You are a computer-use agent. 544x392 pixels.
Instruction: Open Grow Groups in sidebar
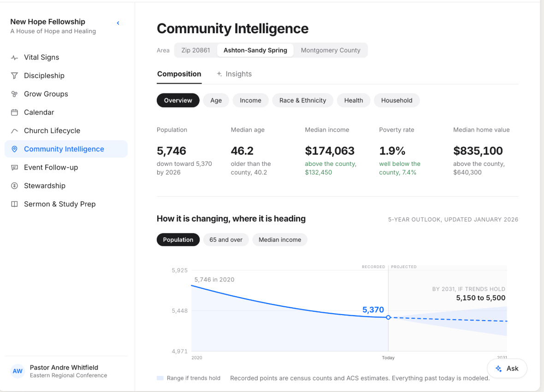pyautogui.click(x=66, y=94)
